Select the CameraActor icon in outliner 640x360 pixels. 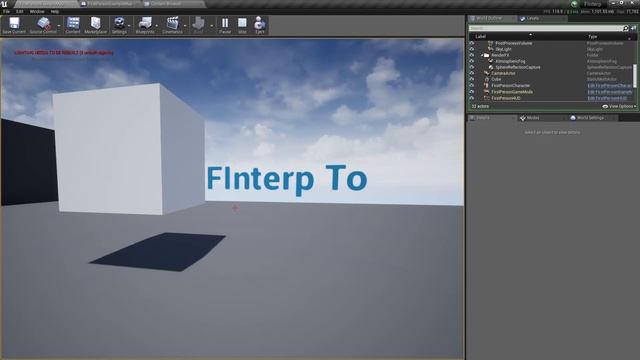[487, 73]
